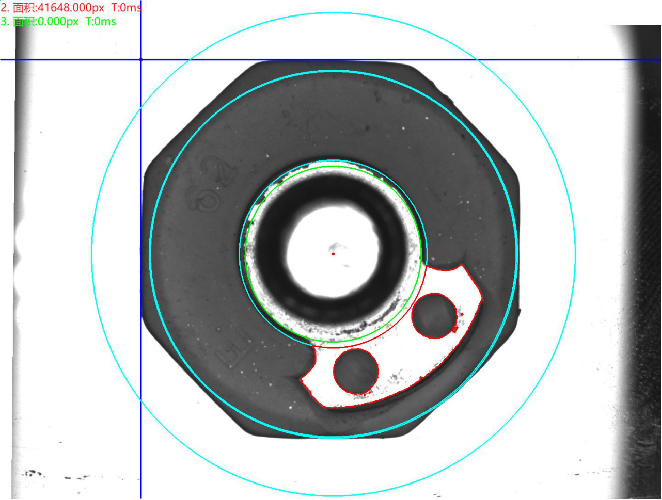Click the red center dot in the bore
The image size is (662, 500).
333,253
